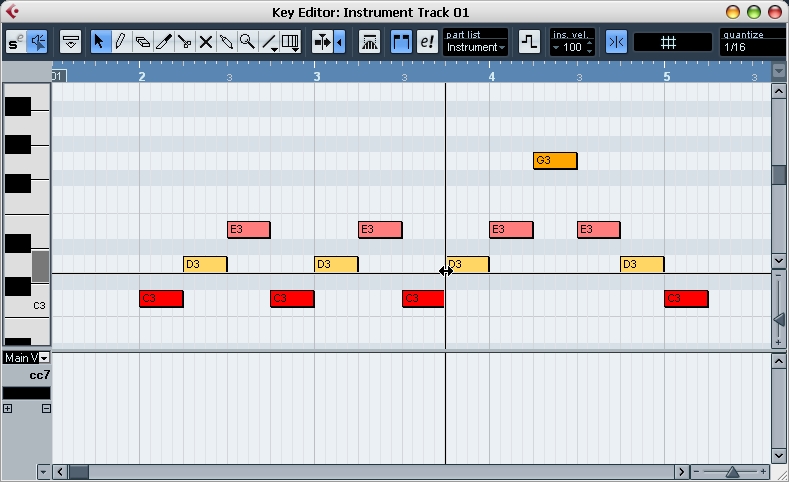Select the Draw pencil tool
This screenshot has height=482, width=789.
[121, 42]
